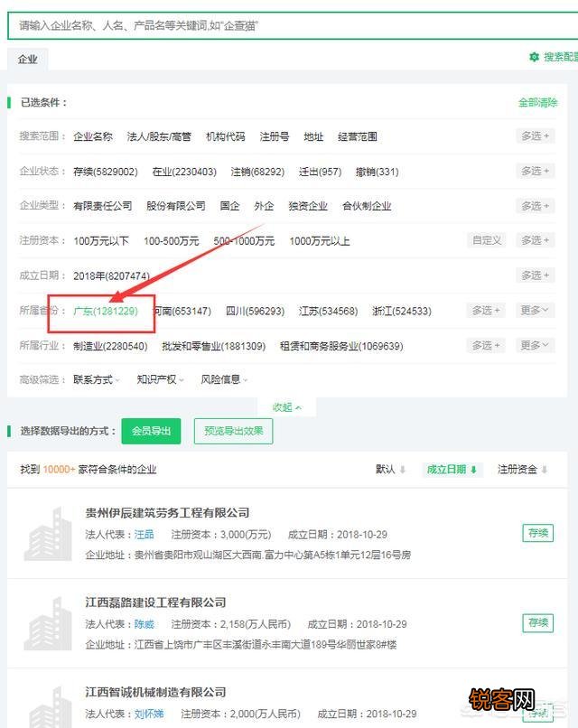This screenshot has height=728, width=578.
Task: Filter by status 迁出(957)
Action: click(320, 172)
